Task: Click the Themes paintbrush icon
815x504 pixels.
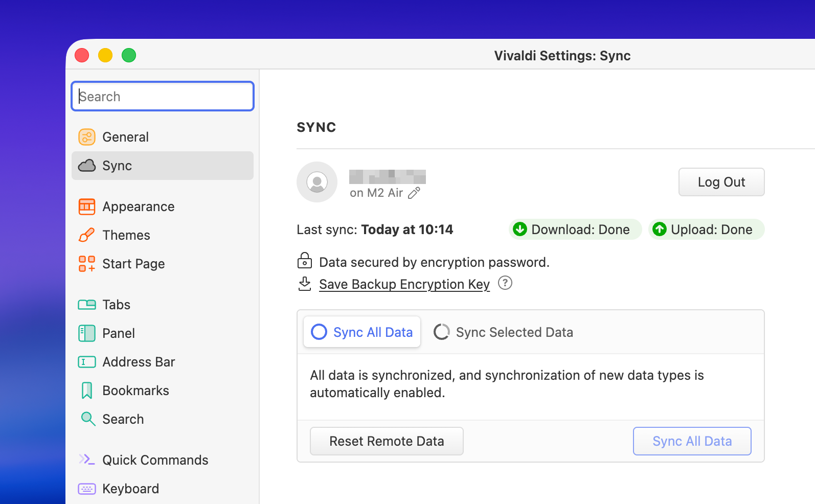Action: [x=87, y=235]
